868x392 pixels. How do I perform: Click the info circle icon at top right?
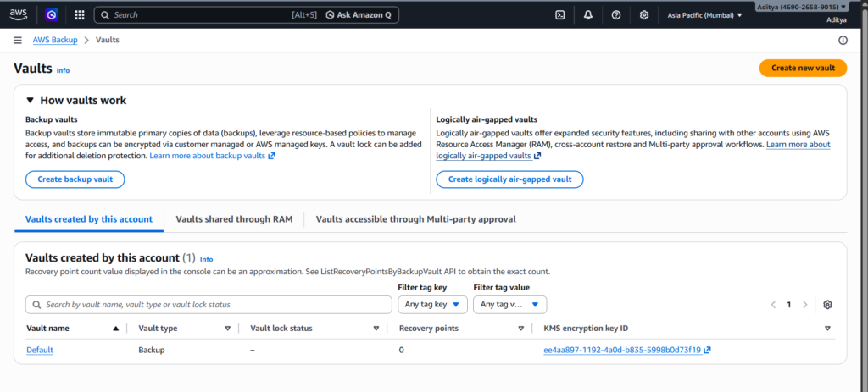click(843, 40)
